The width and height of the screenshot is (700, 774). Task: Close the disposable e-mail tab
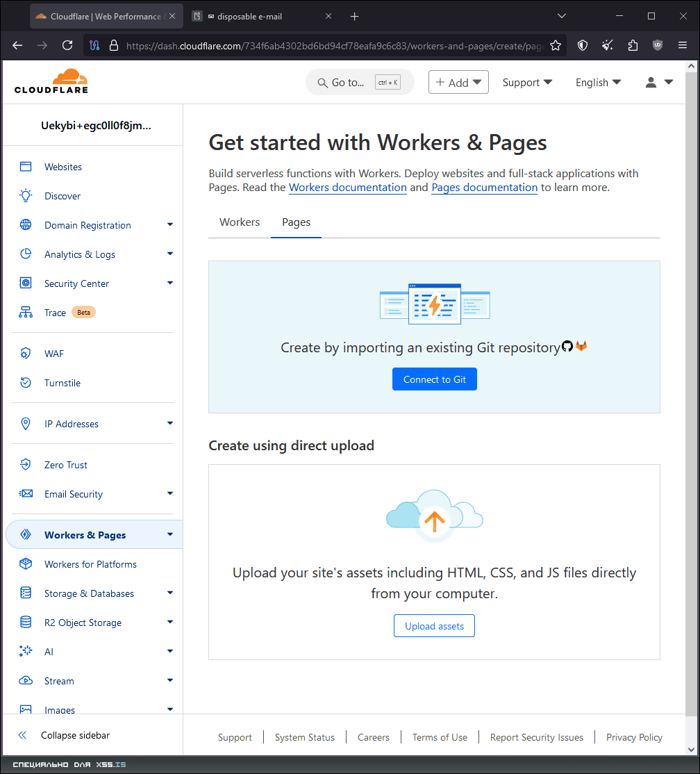click(x=328, y=16)
